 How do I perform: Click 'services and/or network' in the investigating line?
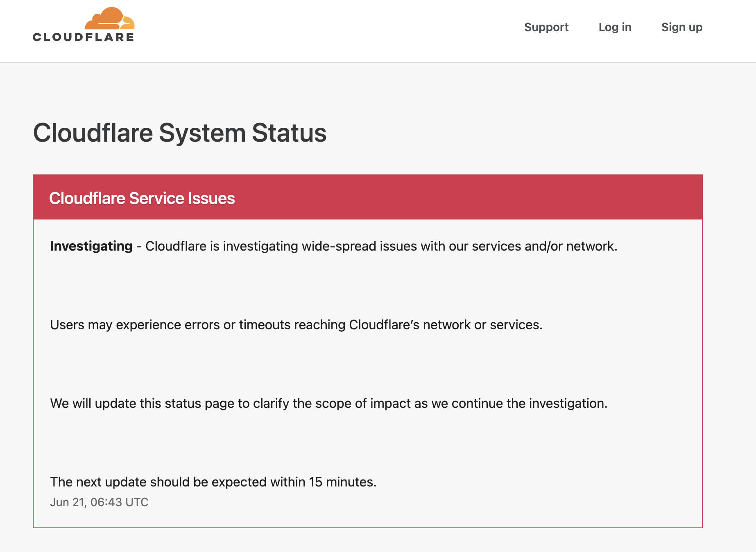click(544, 246)
